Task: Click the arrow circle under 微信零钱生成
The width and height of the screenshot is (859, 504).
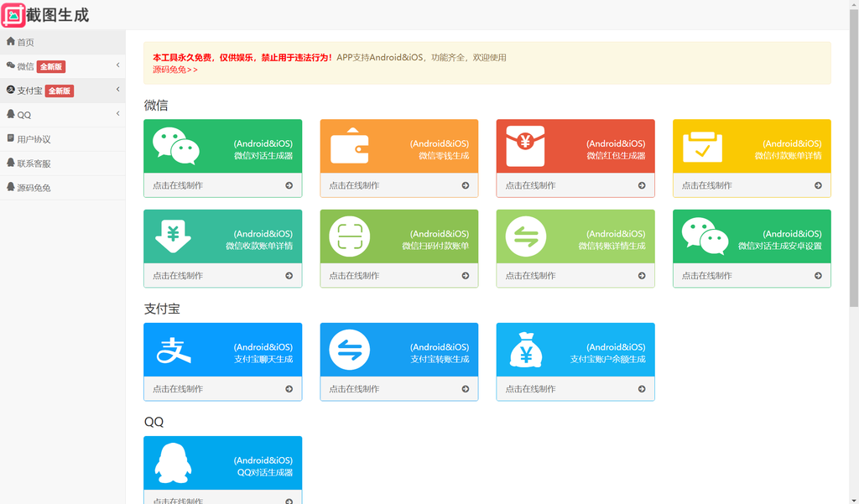Action: 465,185
